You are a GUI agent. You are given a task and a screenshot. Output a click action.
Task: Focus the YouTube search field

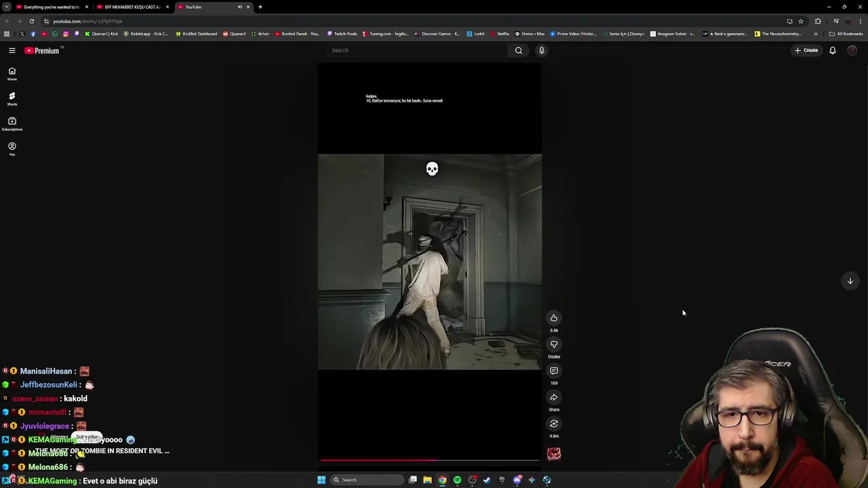pos(417,50)
